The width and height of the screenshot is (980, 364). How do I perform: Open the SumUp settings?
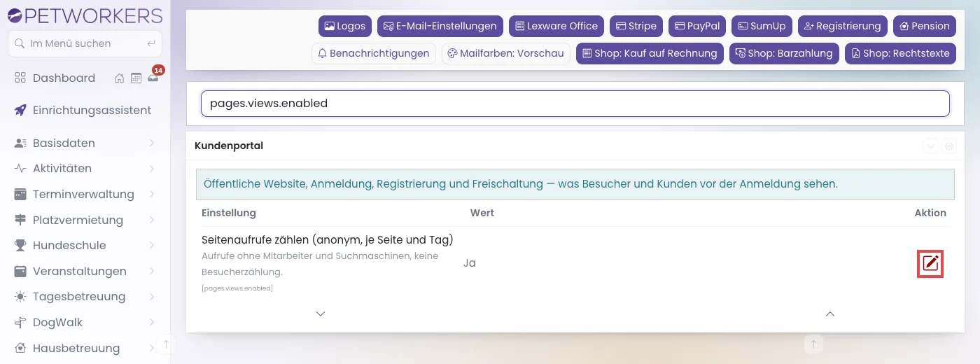pyautogui.click(x=762, y=26)
